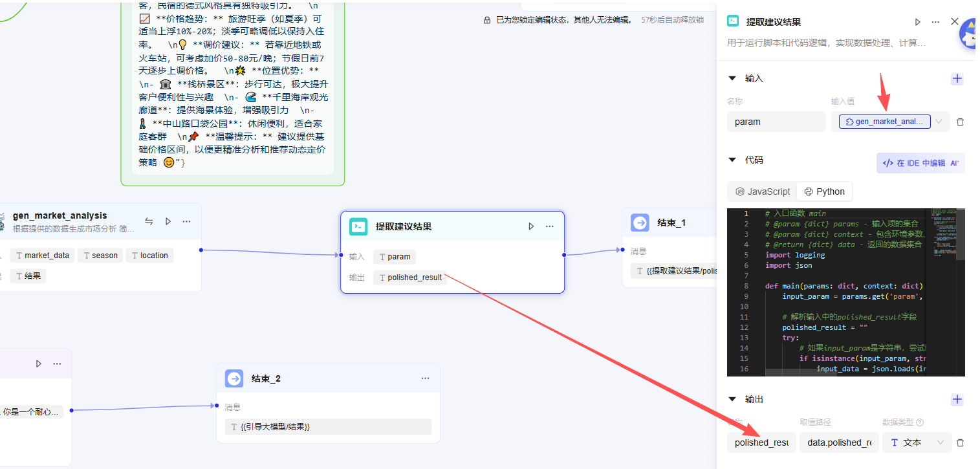Click the code editor vertical scrollbar

(960, 234)
